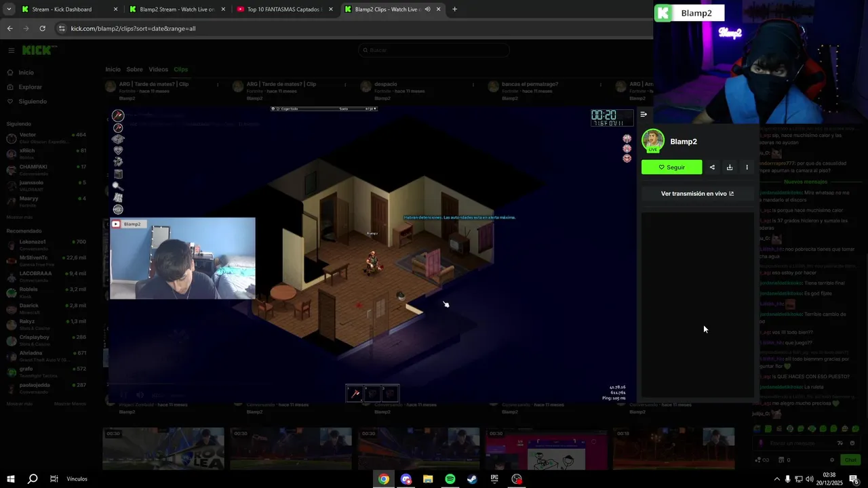Image resolution: width=868 pixels, height=488 pixels.
Task: Switch to the Sobre channel tab
Action: click(134, 69)
